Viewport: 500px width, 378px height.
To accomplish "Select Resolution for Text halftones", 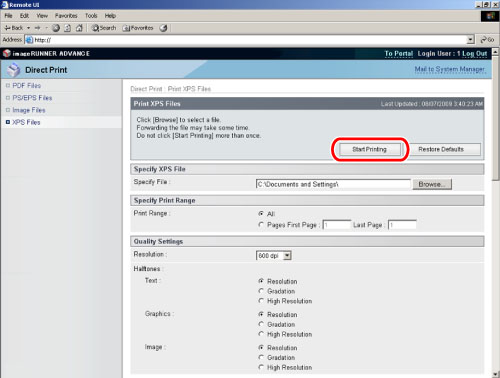I will 261,281.
